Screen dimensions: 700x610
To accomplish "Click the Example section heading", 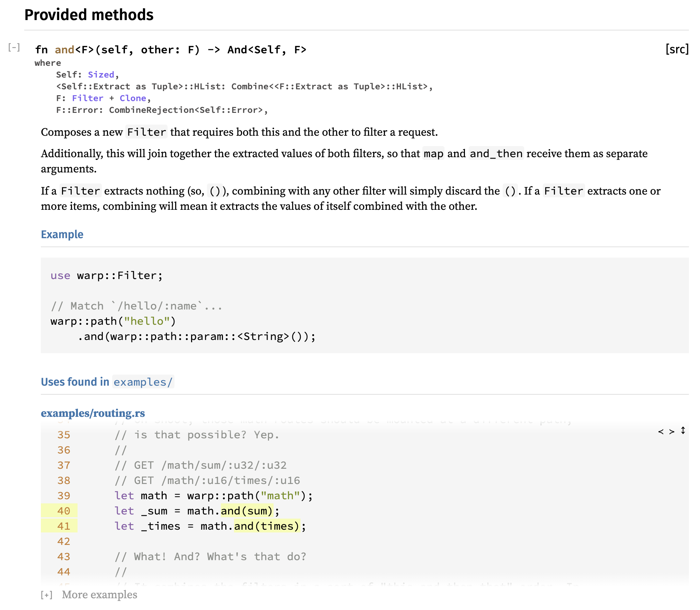I will (62, 234).
